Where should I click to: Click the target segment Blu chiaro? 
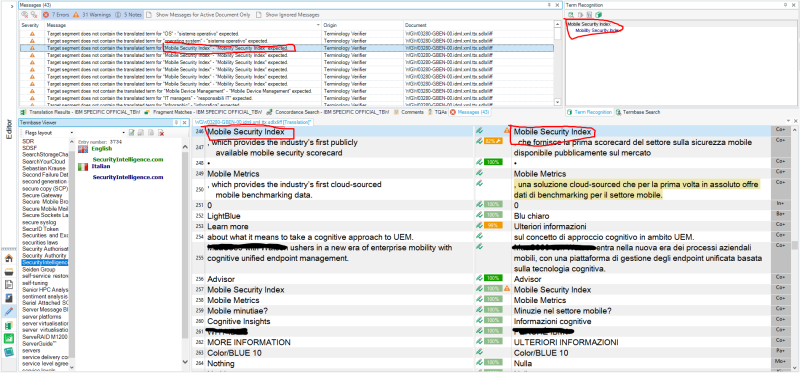pos(532,216)
